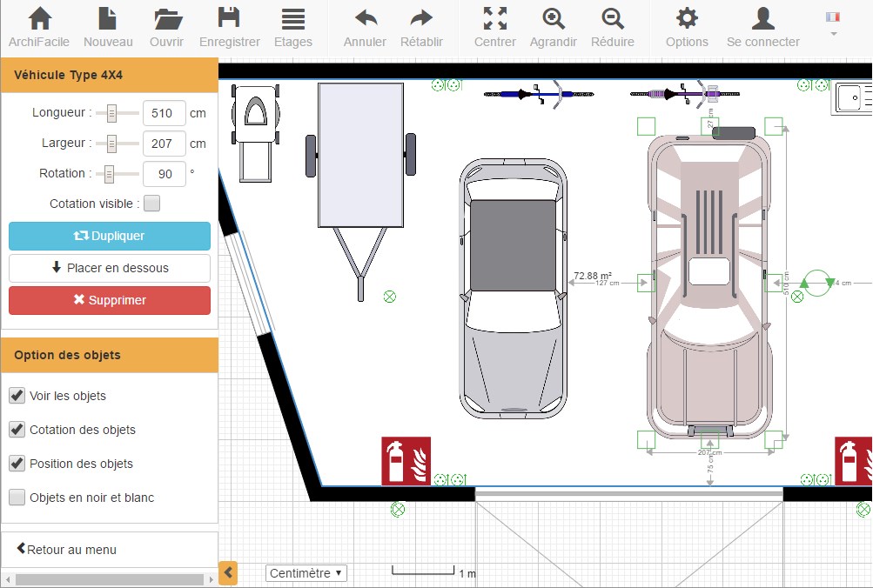Duplicate the vehicle with Dupliquer
Screen dimensions: 873x588
point(109,236)
